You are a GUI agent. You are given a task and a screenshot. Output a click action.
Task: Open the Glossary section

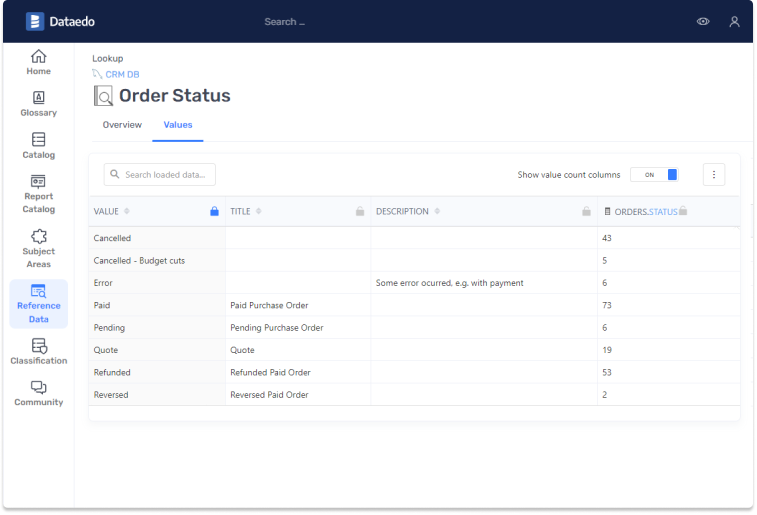[x=39, y=104]
